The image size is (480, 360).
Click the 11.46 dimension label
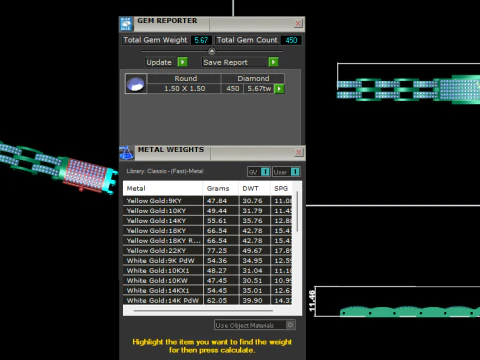(312, 301)
